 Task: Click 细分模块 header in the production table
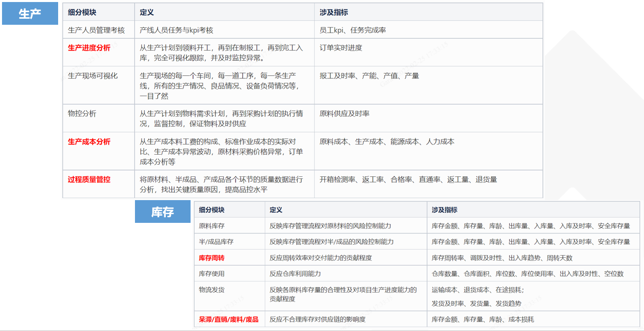(82, 12)
